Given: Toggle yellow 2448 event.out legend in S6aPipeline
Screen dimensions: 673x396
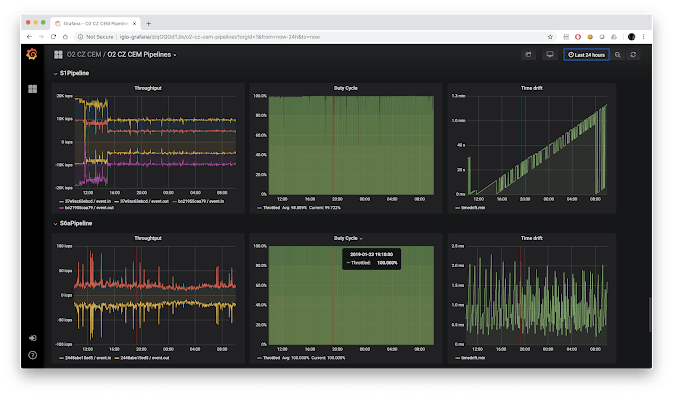Looking at the screenshot, I should tap(145, 358).
